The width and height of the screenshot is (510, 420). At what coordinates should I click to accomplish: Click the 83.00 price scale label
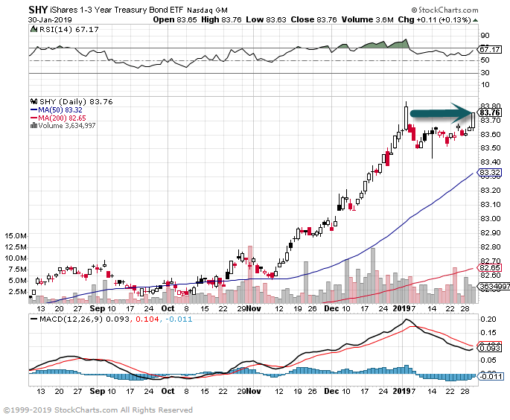(491, 219)
